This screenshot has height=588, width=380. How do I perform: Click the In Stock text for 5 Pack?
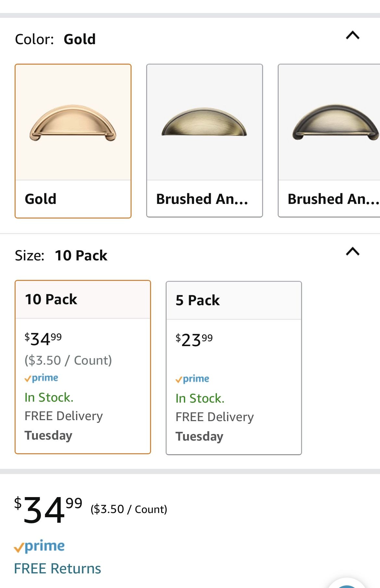click(x=199, y=398)
